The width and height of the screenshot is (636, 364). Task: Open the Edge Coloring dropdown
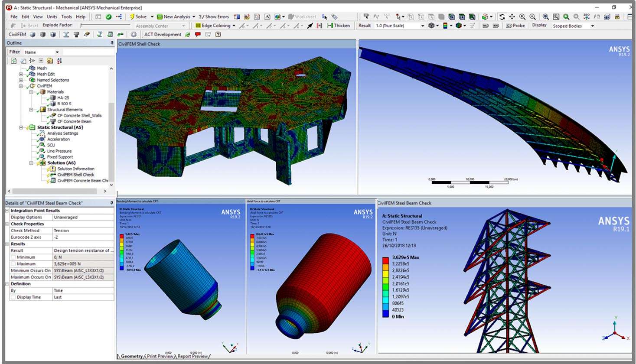click(x=234, y=26)
